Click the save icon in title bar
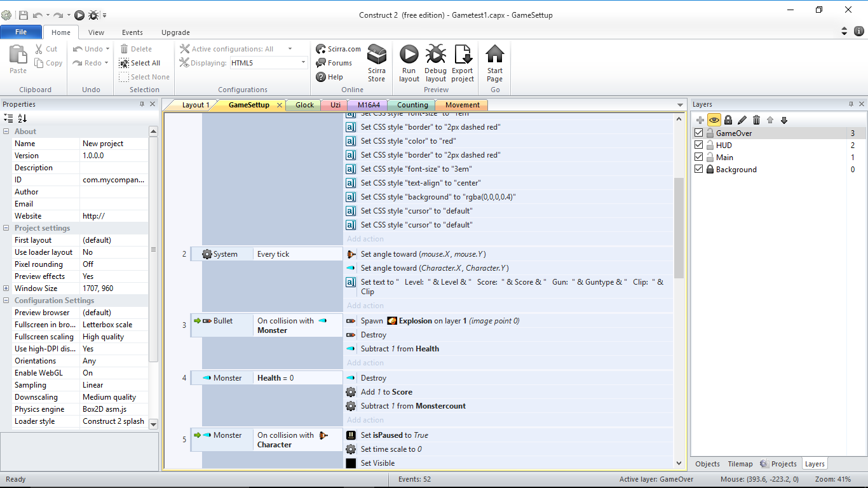Viewport: 868px width, 488px height. (x=24, y=15)
